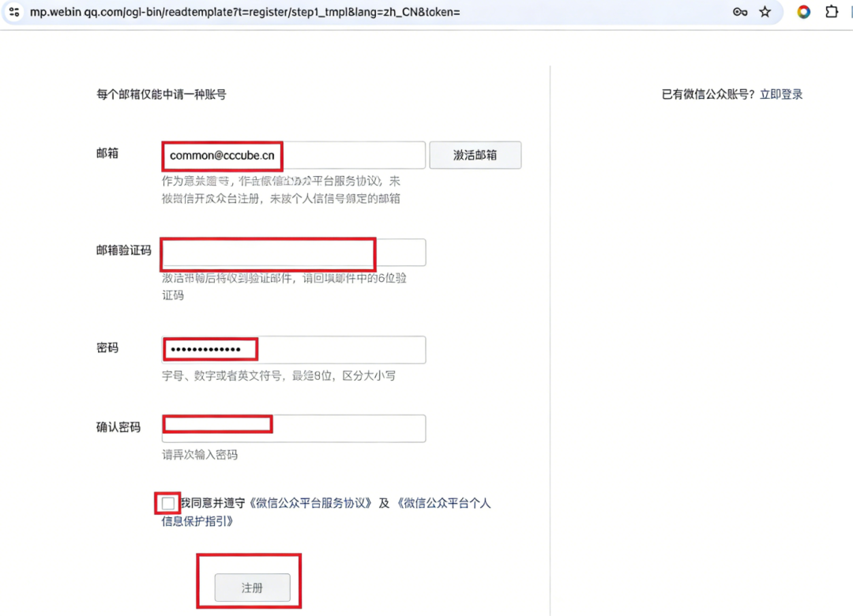Bookmark this page with the star icon
This screenshot has height=616, width=853.
pyautogui.click(x=765, y=12)
